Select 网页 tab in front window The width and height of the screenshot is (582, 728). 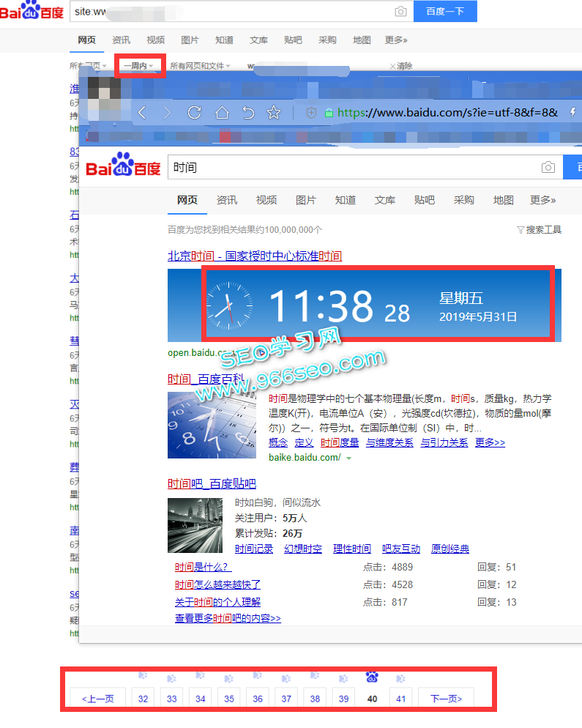[187, 200]
